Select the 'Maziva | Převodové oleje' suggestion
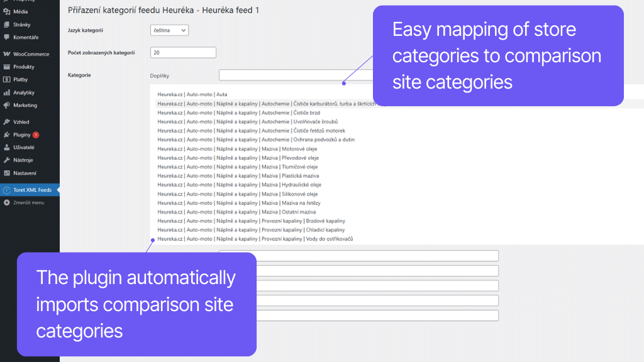This screenshot has width=644, height=362. (x=238, y=158)
